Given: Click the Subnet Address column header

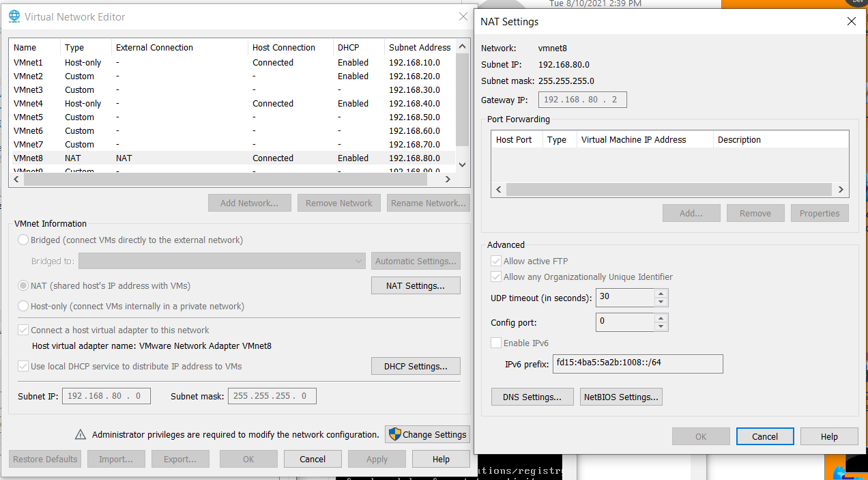Looking at the screenshot, I should pyautogui.click(x=420, y=47).
